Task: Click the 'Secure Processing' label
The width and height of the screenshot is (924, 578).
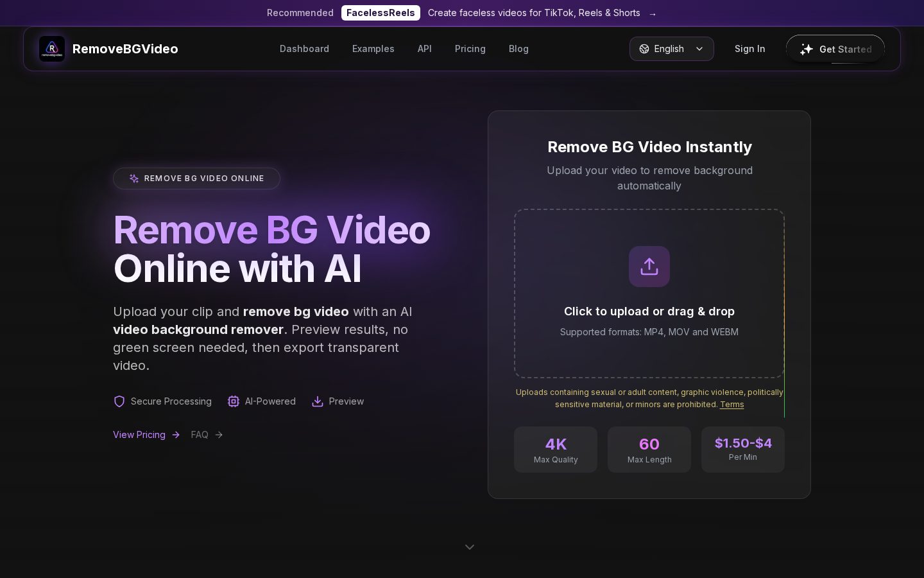Action: pos(171,401)
